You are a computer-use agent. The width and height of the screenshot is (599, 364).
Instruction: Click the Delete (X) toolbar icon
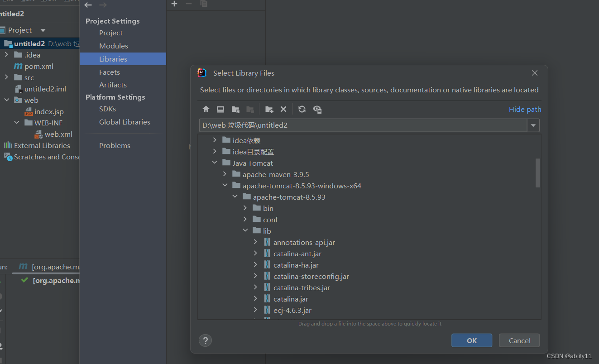pos(283,109)
